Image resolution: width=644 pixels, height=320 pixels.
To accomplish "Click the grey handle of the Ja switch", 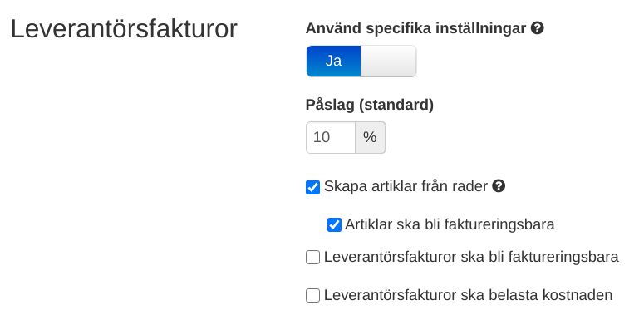I will [x=389, y=62].
